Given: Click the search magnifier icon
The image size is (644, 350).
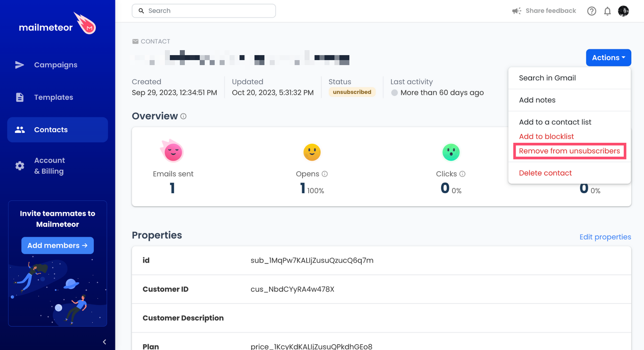Looking at the screenshot, I should [x=141, y=11].
